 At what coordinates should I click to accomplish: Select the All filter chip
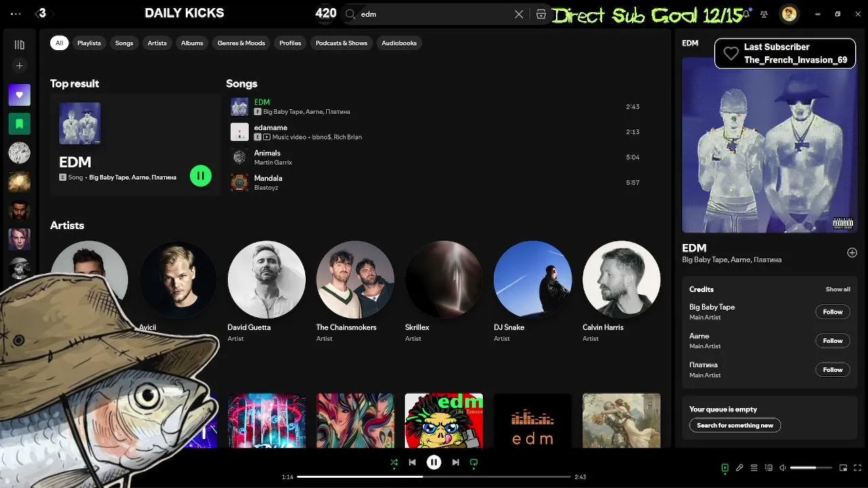pos(59,43)
